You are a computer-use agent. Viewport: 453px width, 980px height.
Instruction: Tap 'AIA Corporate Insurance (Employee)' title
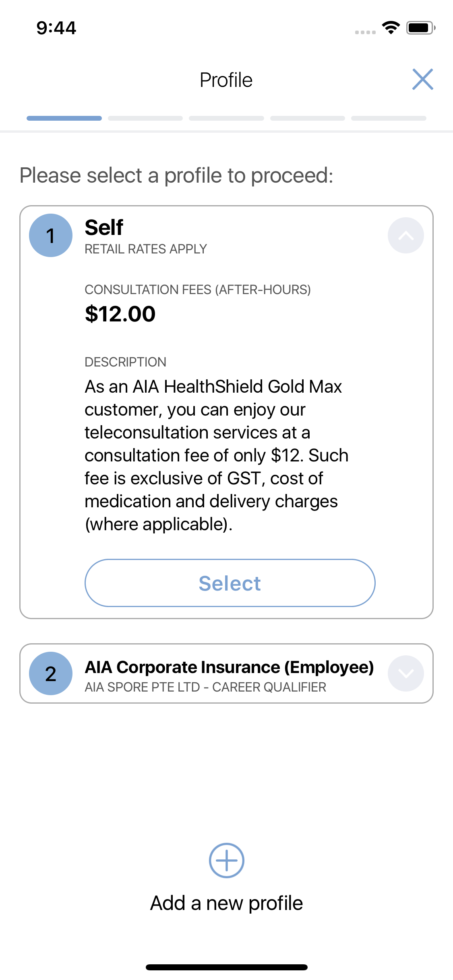(x=229, y=667)
